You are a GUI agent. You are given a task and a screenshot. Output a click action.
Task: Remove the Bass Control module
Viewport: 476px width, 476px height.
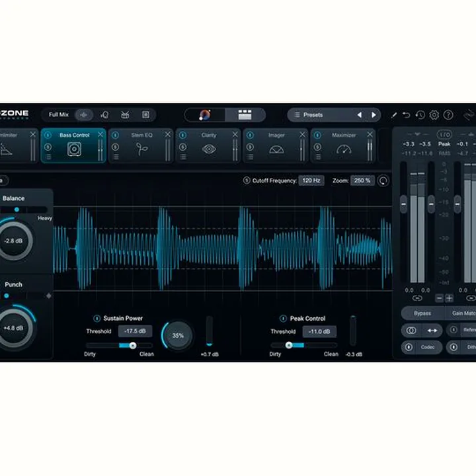click(x=100, y=134)
